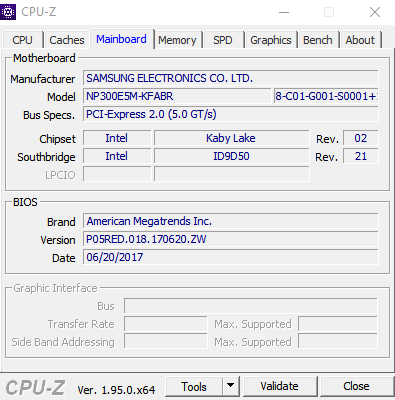
Task: Open the Bench tab
Action: pyautogui.click(x=318, y=40)
